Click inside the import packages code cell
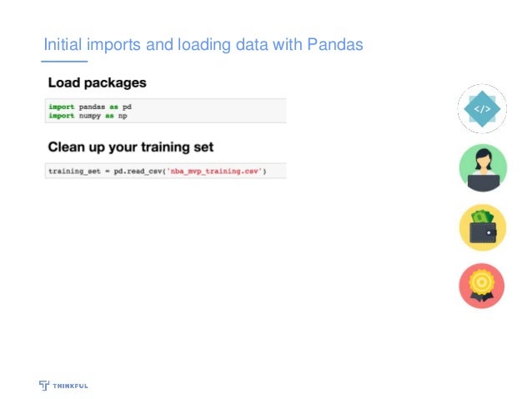 166,111
